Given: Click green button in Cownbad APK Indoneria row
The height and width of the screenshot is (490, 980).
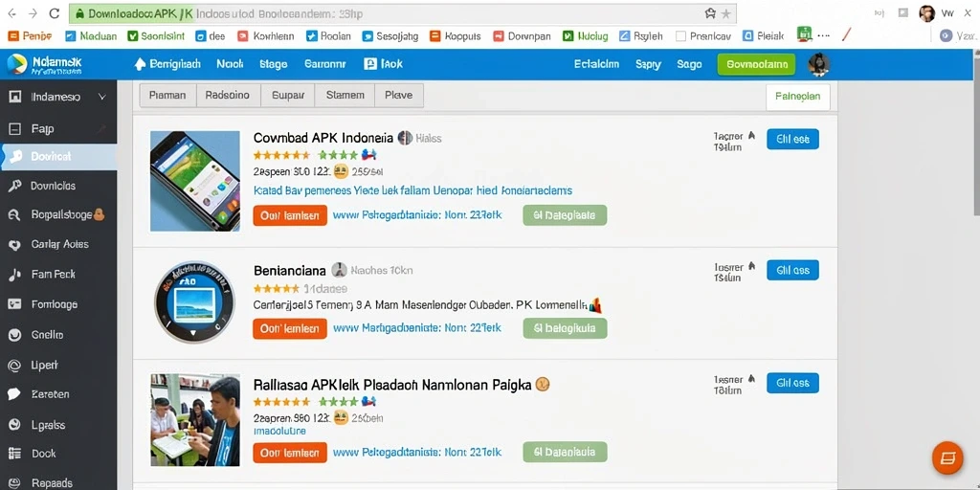Looking at the screenshot, I should [565, 215].
